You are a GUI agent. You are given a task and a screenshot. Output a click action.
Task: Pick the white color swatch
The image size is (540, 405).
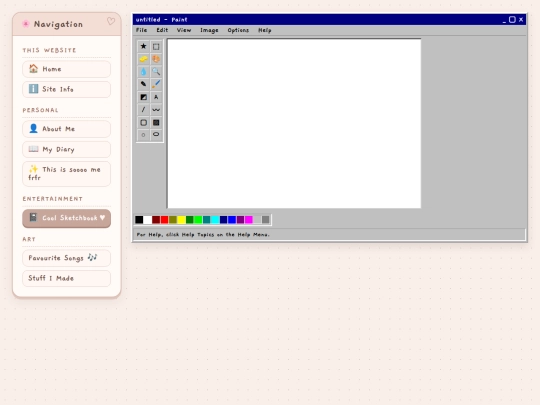[x=147, y=220]
